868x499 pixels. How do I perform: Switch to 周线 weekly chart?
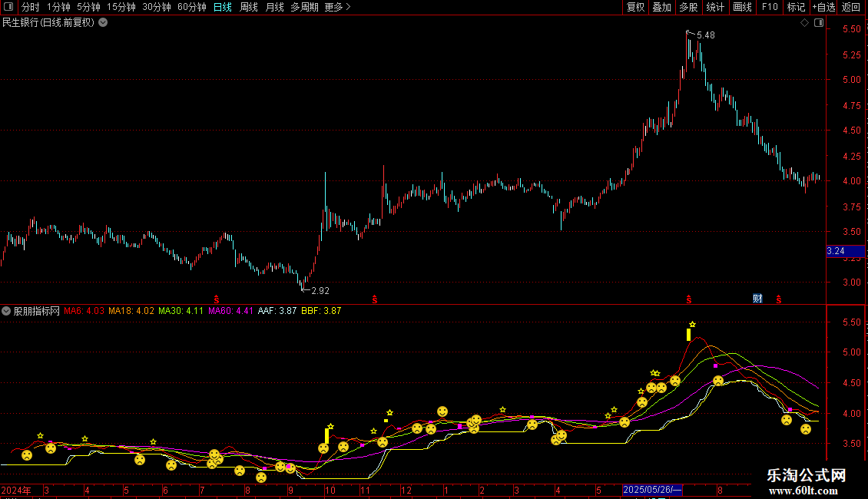[249, 7]
